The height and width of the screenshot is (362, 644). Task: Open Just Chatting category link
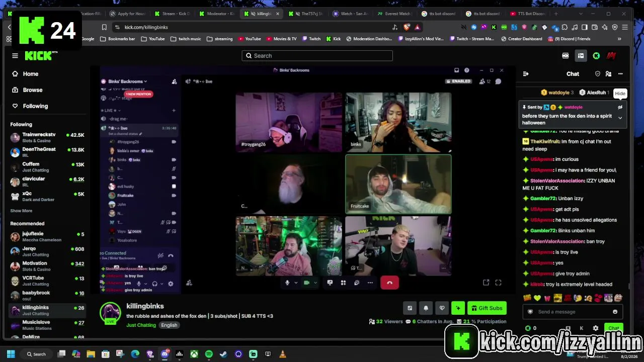click(141, 325)
